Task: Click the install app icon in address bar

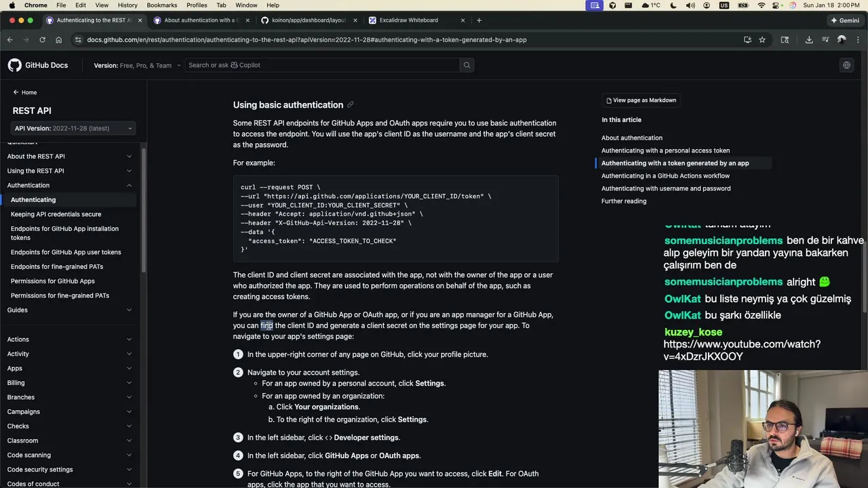Action: 747,39
